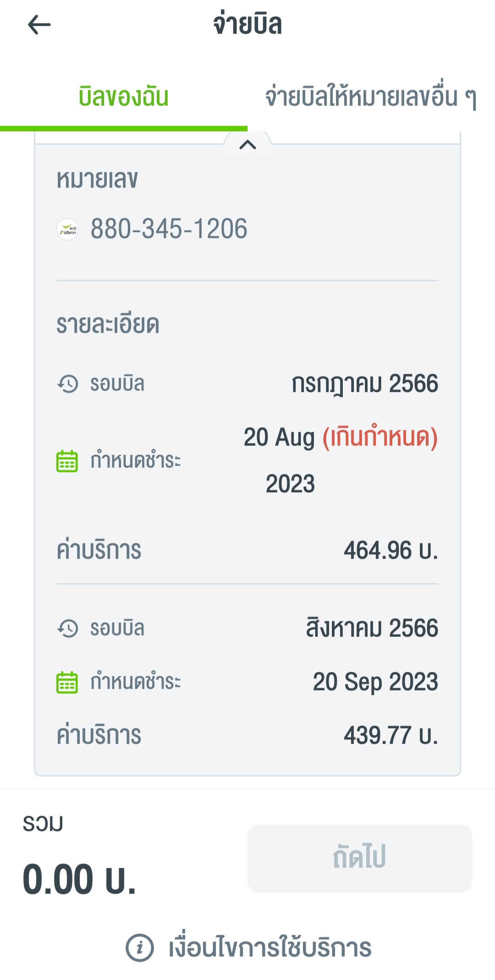Switch to the บิลของฉัน tab
Screen dimensions: 495x980
(x=124, y=98)
